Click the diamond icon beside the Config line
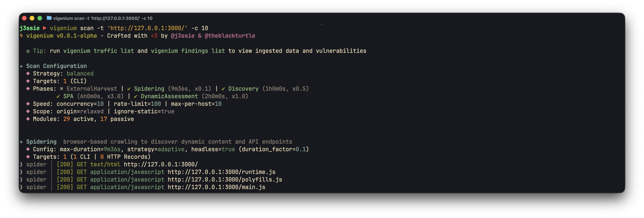The image size is (644, 218). [x=28, y=149]
